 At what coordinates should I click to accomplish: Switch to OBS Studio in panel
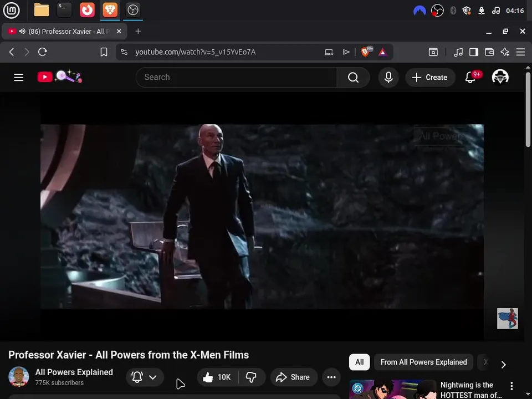[132, 10]
